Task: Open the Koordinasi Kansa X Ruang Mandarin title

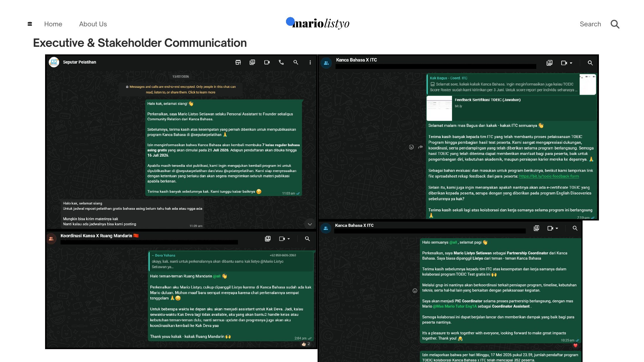Action: point(100,236)
